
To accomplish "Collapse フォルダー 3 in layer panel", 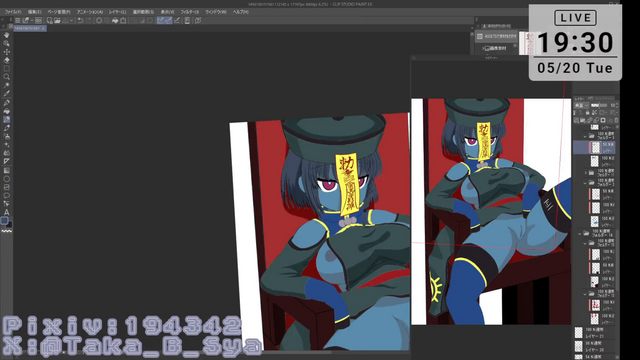I will pos(585,136).
